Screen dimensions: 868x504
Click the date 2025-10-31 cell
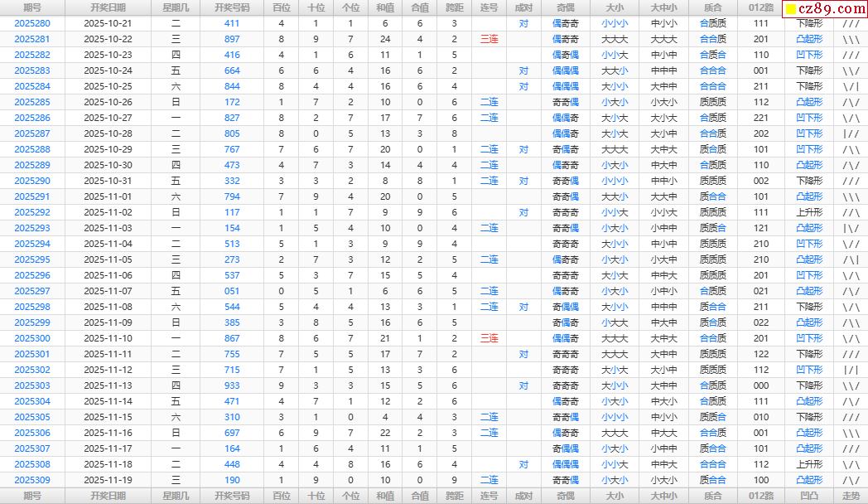108,181
